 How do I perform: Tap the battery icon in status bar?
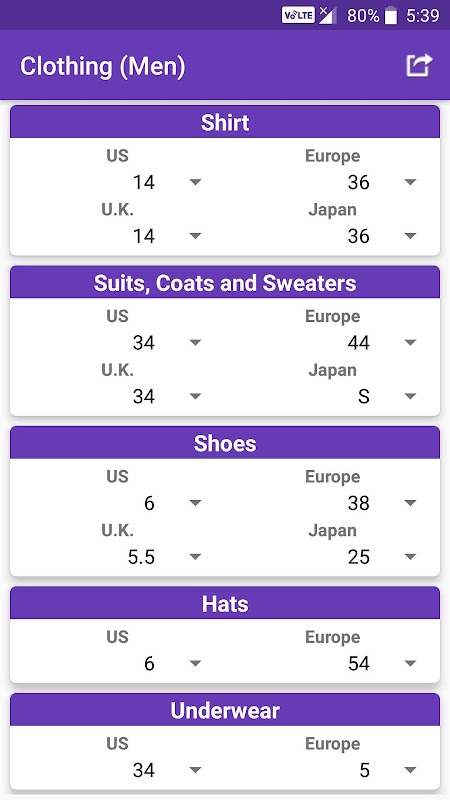click(x=391, y=15)
